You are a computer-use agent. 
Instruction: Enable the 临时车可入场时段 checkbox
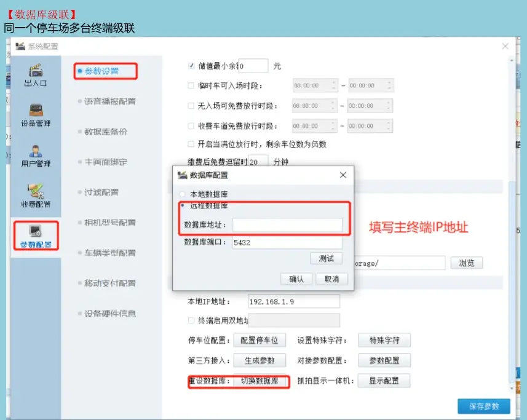click(x=191, y=85)
